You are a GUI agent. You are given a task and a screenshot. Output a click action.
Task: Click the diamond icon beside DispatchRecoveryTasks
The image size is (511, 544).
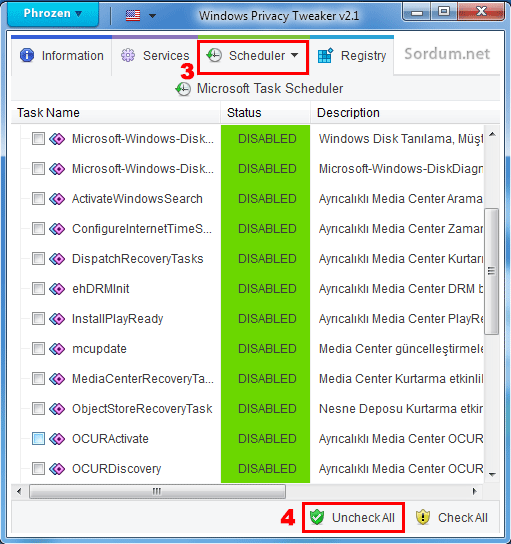(57, 259)
